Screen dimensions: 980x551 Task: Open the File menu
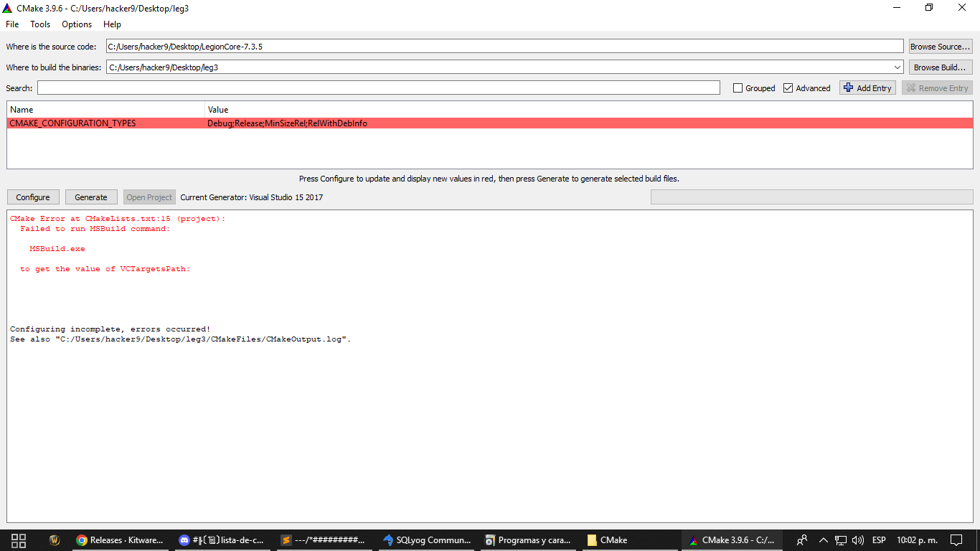click(12, 24)
